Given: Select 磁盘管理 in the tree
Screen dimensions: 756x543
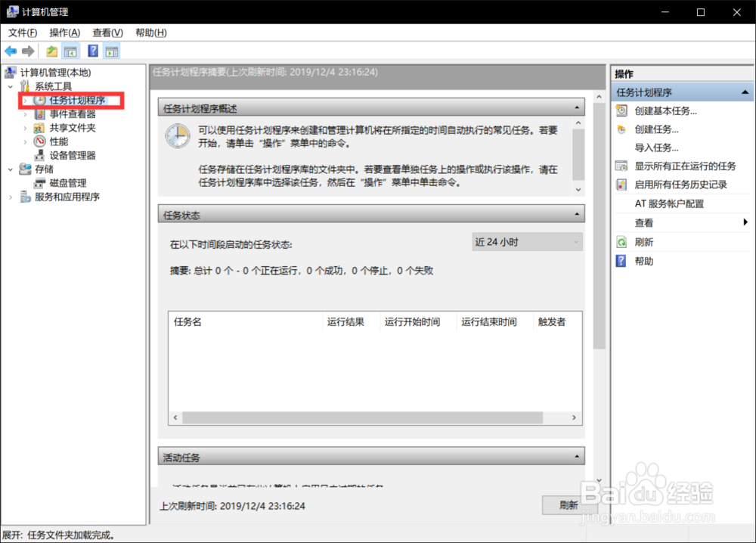Looking at the screenshot, I should [68, 183].
